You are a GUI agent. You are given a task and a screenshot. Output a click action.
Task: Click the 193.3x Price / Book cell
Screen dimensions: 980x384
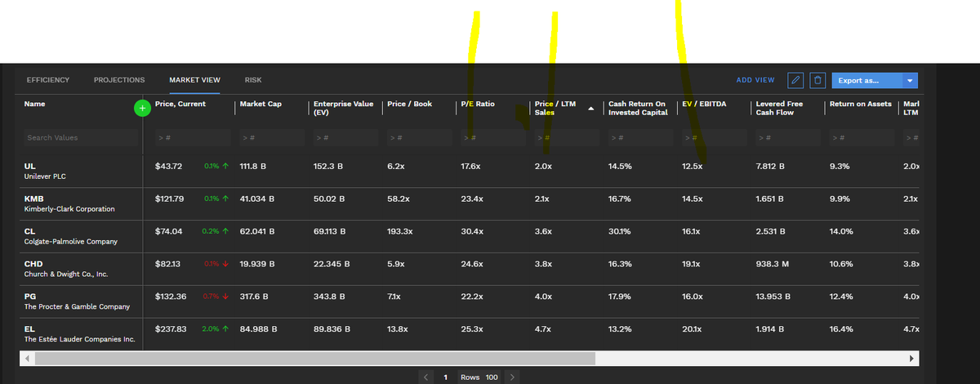coord(399,231)
